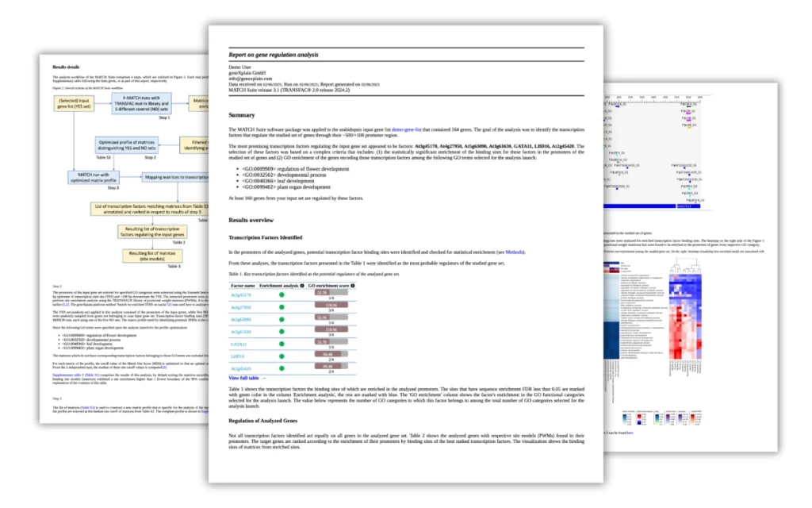Click the GO score bar for At4g27950

pyautogui.click(x=331, y=305)
